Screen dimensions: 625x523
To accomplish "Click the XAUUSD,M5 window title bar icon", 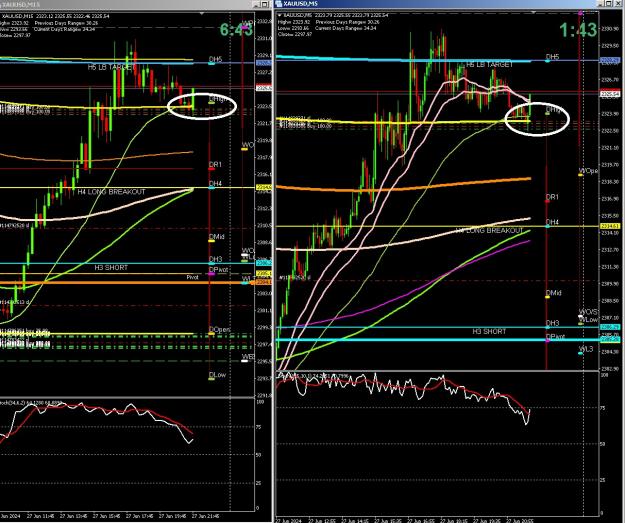I will pyautogui.click(x=279, y=4).
